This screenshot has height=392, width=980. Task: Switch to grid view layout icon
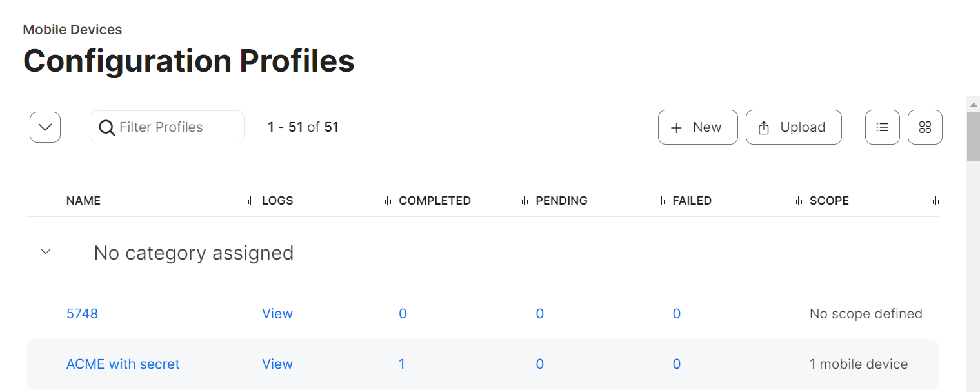(x=925, y=127)
